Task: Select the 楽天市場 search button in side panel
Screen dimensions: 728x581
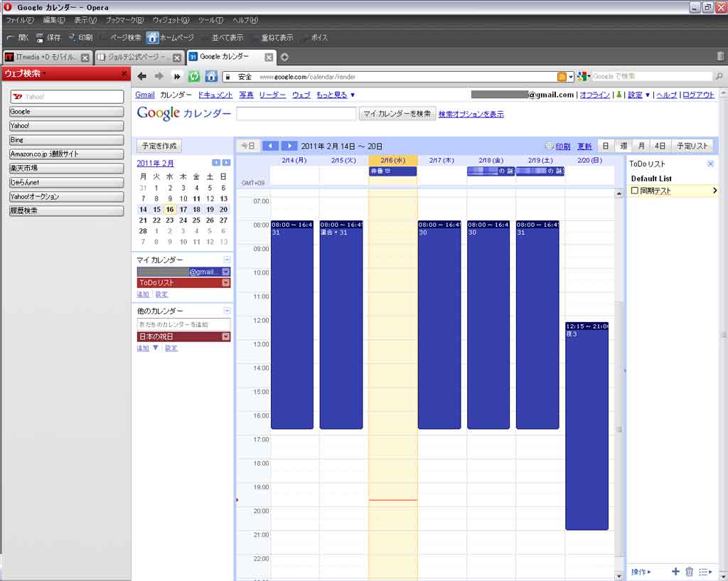Action: coord(66,168)
